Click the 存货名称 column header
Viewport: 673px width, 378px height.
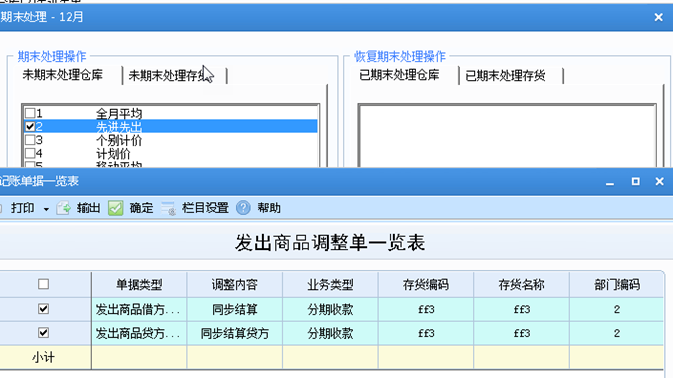tap(521, 284)
